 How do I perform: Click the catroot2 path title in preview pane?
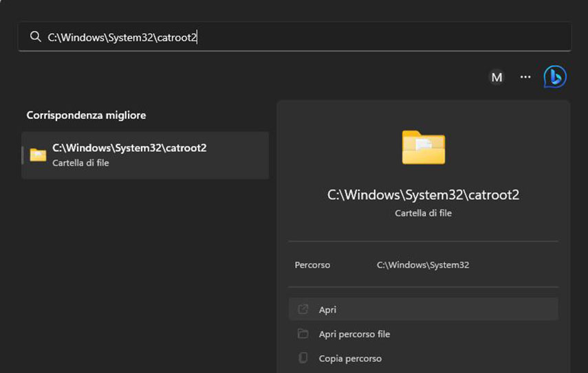coord(423,195)
